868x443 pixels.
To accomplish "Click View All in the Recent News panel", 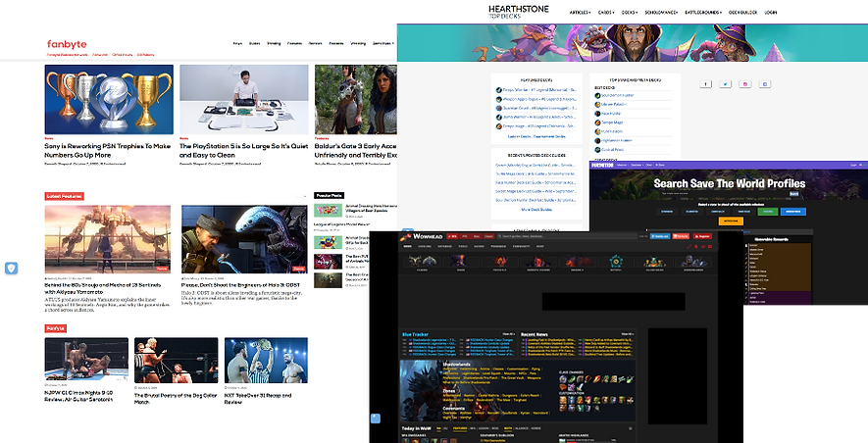I will (627, 334).
